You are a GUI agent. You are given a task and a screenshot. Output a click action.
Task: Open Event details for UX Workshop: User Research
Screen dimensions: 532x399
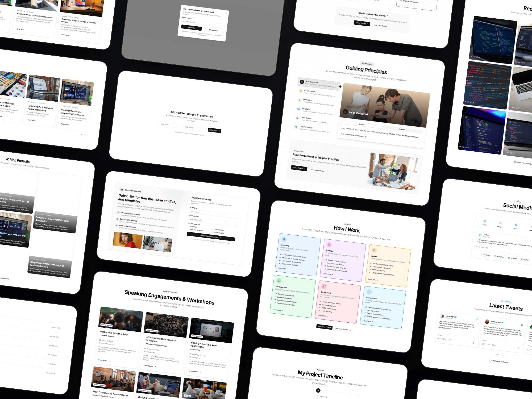click(x=150, y=366)
